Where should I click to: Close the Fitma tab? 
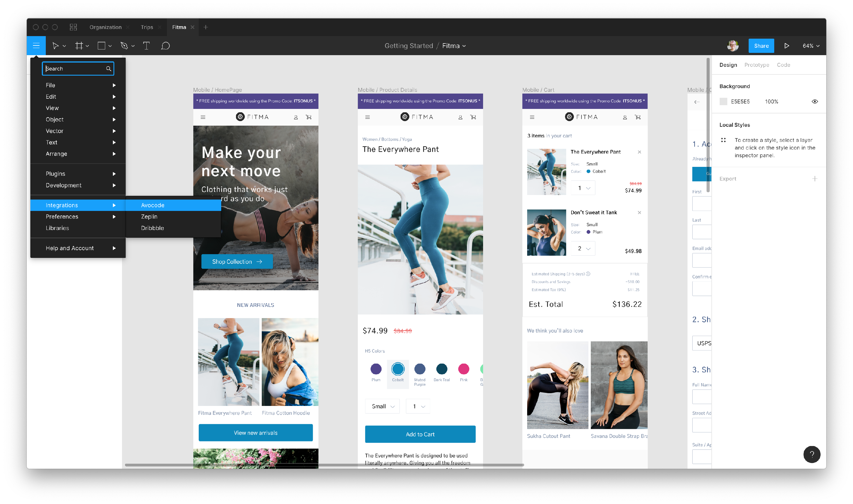point(192,27)
